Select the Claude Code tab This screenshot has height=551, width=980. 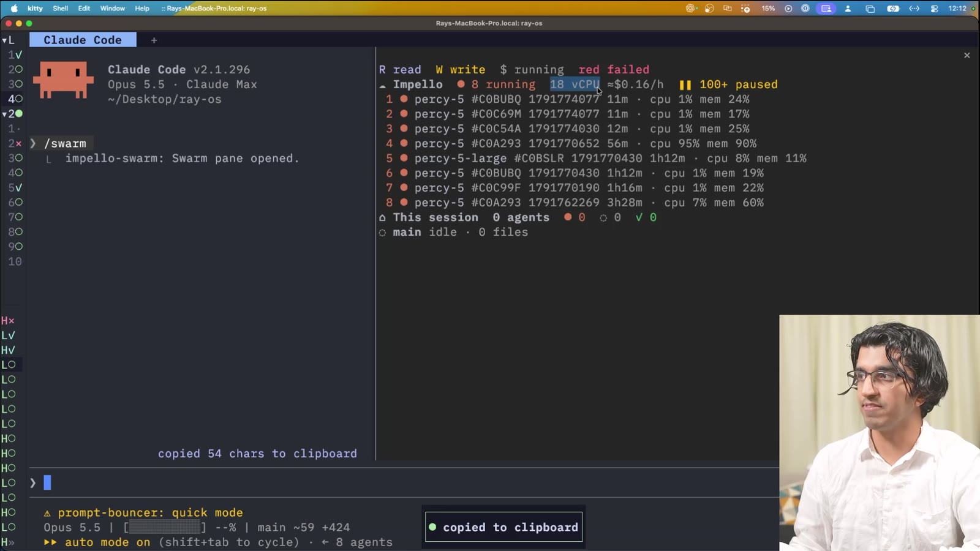pos(83,40)
